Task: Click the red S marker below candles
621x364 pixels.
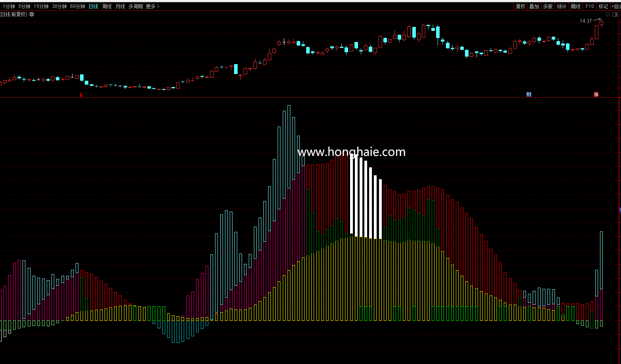Action: tap(81, 95)
